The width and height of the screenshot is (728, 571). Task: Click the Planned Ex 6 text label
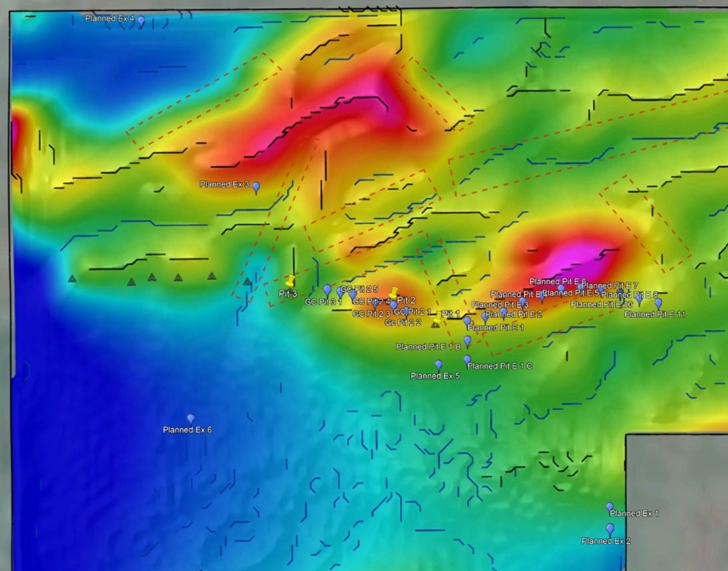(x=187, y=430)
